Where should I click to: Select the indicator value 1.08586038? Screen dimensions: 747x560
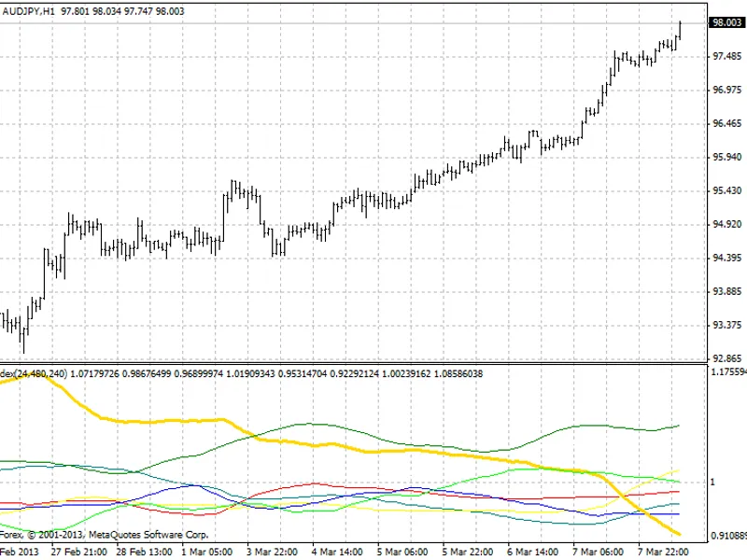click(x=458, y=374)
